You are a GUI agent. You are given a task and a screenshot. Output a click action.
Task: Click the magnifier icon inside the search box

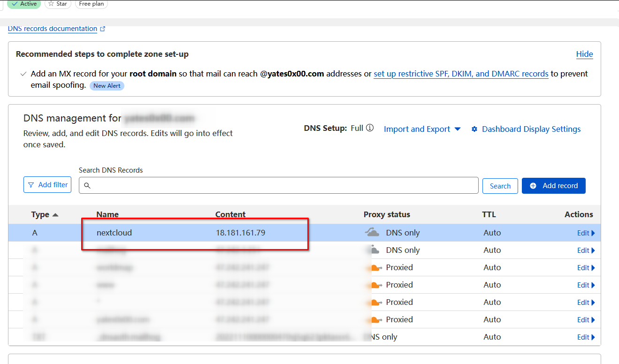(x=87, y=186)
